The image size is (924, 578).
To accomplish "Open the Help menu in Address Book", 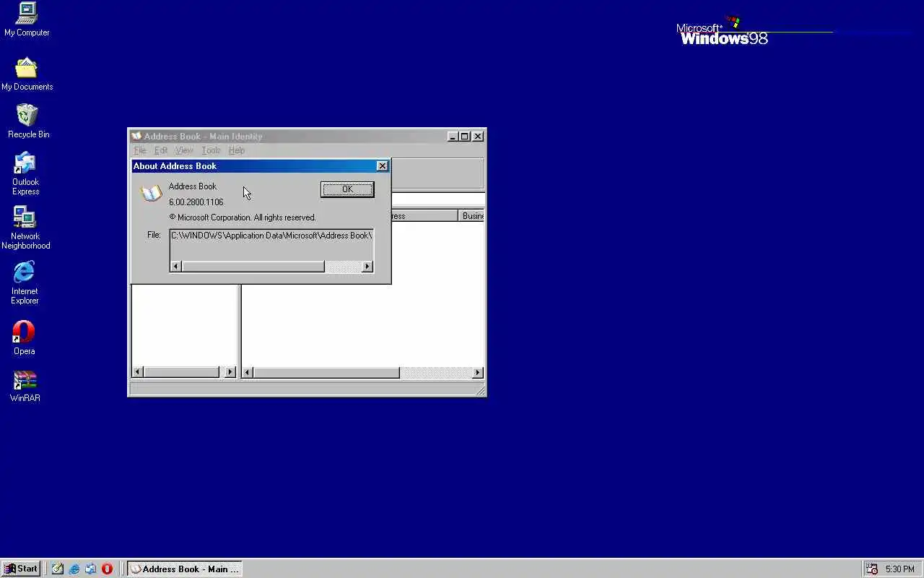I will (x=237, y=150).
